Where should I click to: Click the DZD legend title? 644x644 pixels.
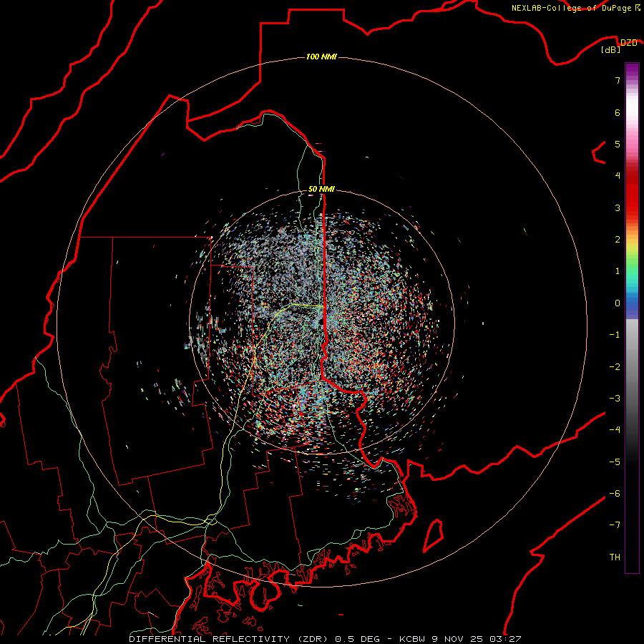click(x=628, y=42)
